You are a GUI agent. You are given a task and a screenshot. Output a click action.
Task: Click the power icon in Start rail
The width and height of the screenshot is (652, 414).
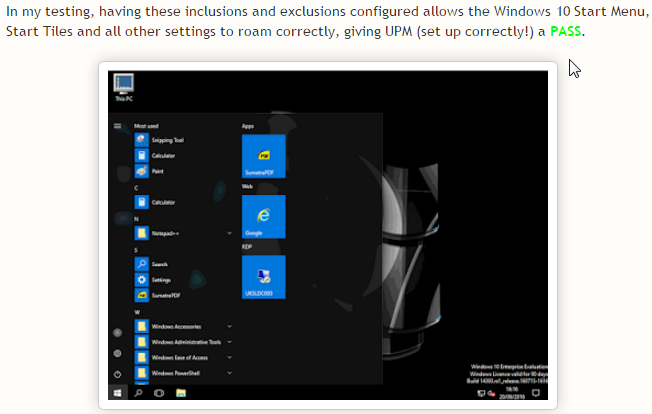point(118,374)
